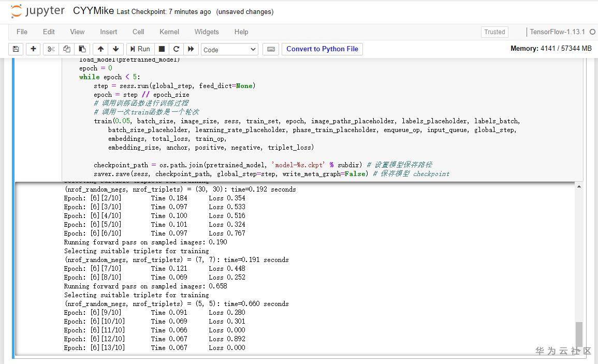Viewport: 598px width, 364px height.
Task: Cut selected cells with scissors icon
Action: pos(51,49)
